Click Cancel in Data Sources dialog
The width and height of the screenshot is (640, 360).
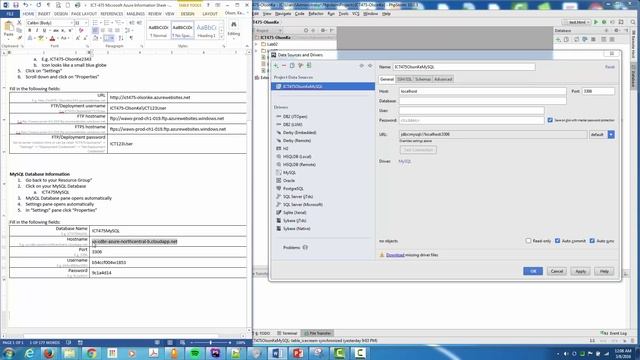click(557, 271)
